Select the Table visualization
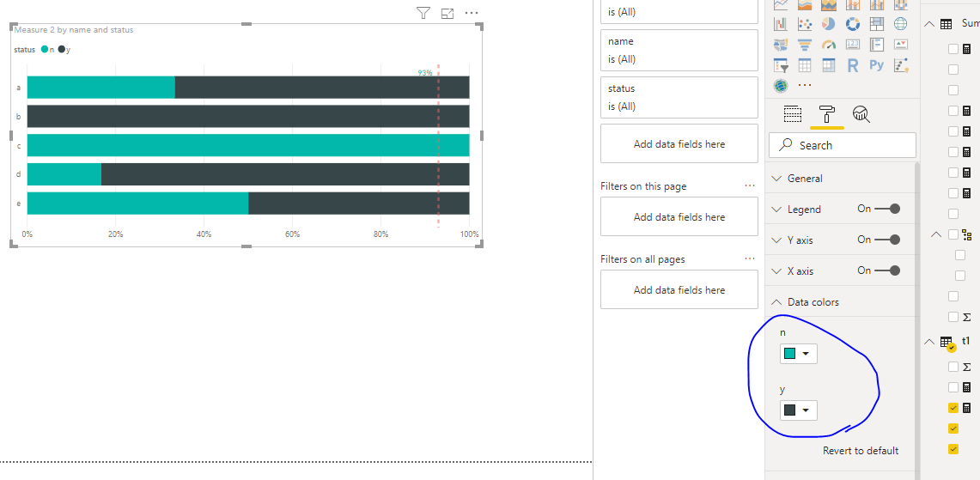This screenshot has width=980, height=480. pos(805,65)
